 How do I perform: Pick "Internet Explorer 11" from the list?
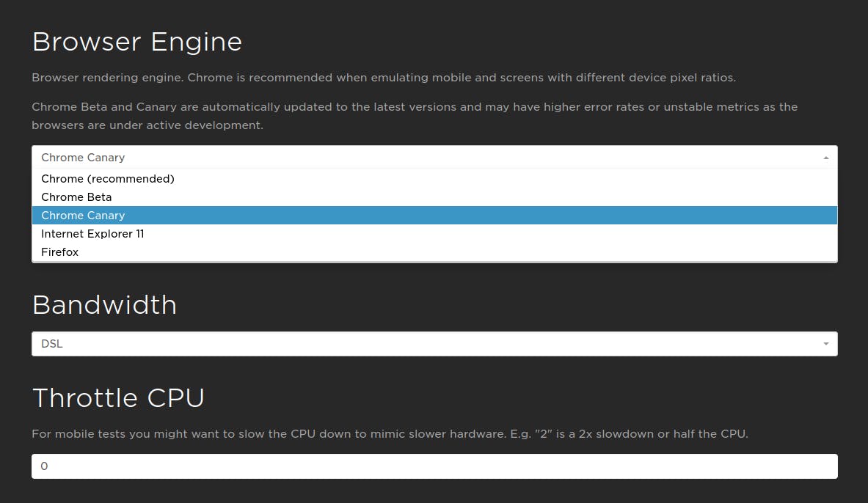pyautogui.click(x=92, y=234)
